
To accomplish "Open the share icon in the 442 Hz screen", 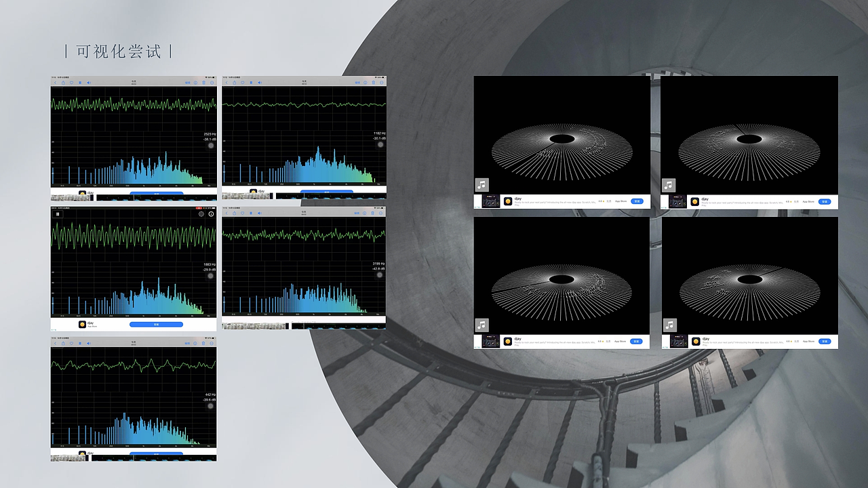I will coord(63,344).
